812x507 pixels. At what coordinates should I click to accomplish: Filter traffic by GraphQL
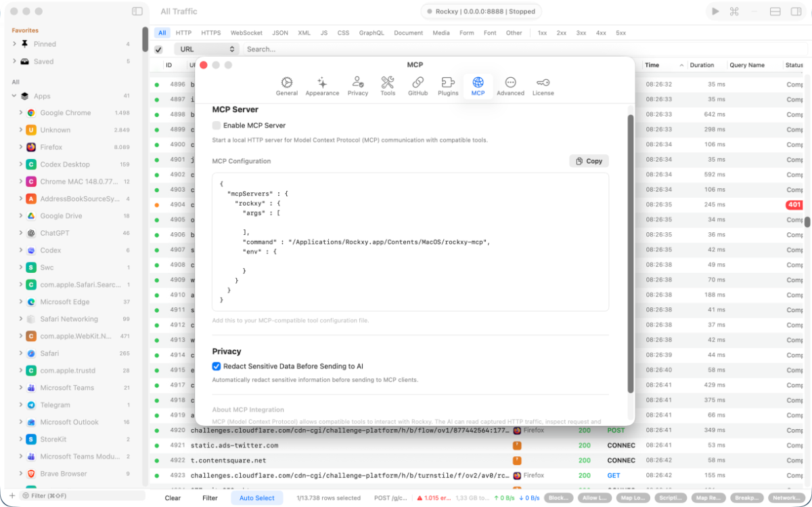pos(371,32)
